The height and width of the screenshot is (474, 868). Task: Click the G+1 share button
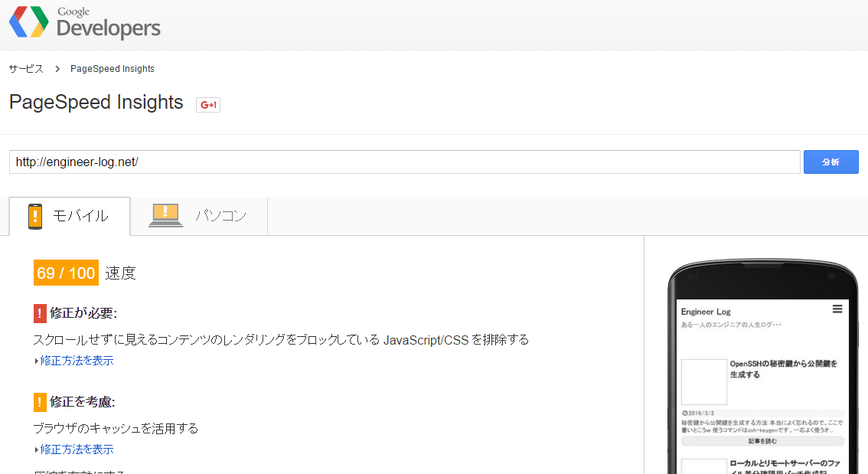coord(208,105)
